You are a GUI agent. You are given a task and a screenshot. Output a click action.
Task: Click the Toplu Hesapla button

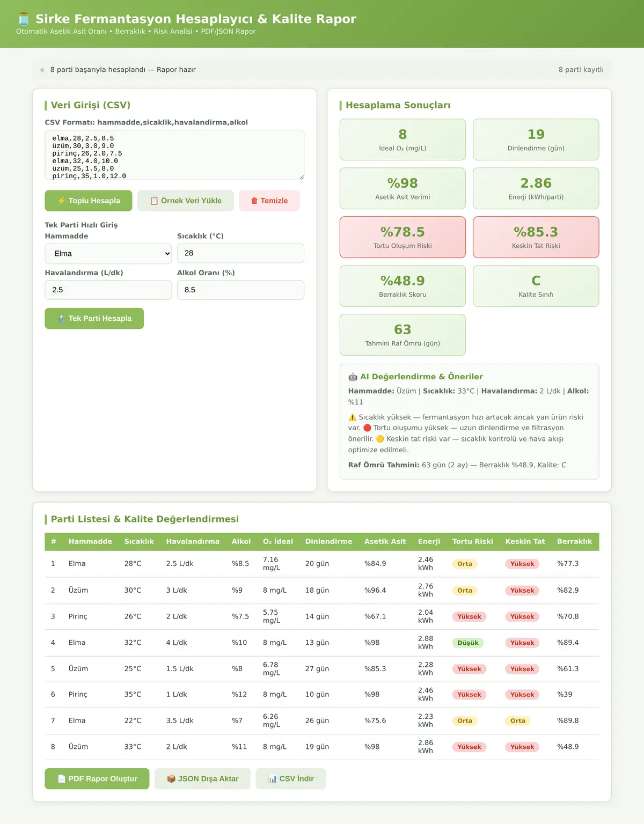[89, 201]
